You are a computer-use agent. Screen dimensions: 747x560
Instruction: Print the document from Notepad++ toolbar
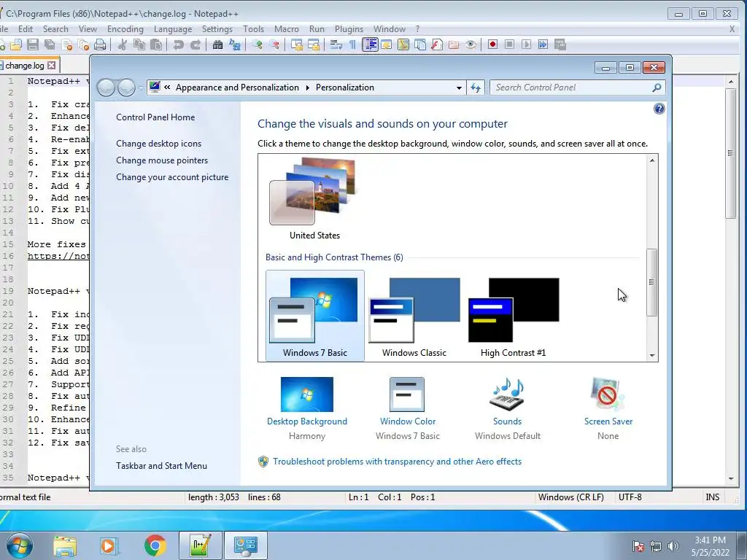[x=100, y=44]
